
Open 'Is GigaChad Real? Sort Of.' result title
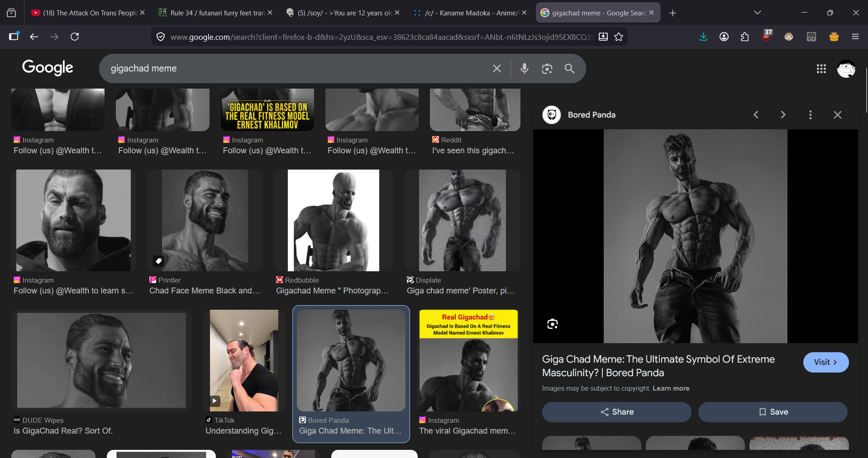tap(63, 431)
